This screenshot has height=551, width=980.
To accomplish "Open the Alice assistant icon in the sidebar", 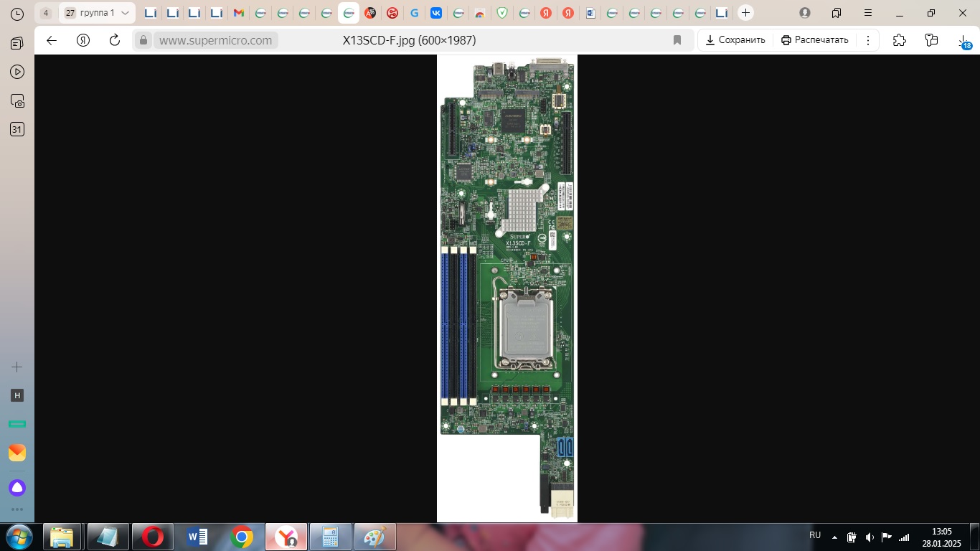I will point(17,487).
